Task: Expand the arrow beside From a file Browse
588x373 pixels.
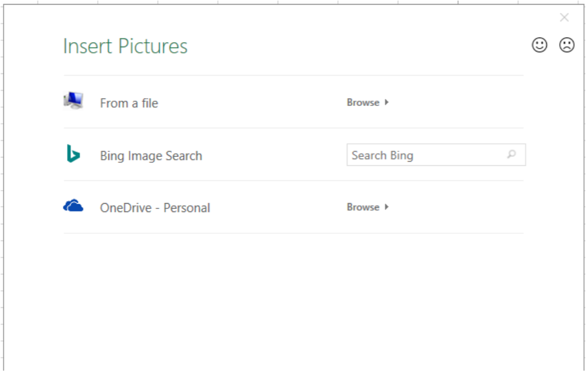Action: point(387,102)
